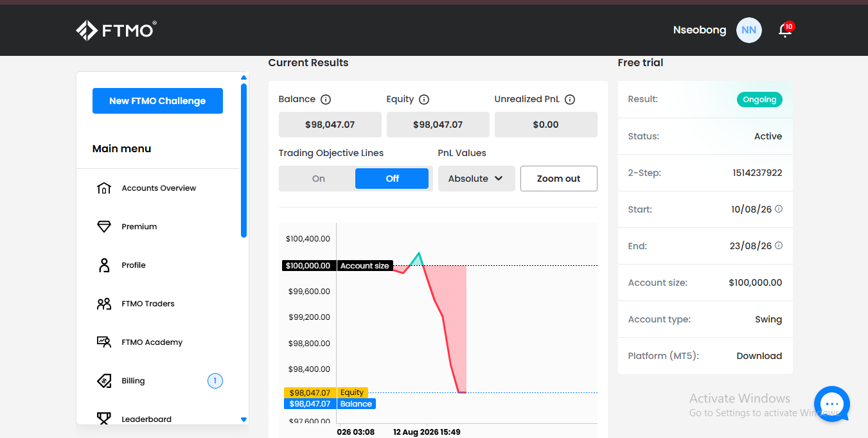Click the Unrealized PnL info icon
This screenshot has height=438, width=868.
(x=570, y=100)
